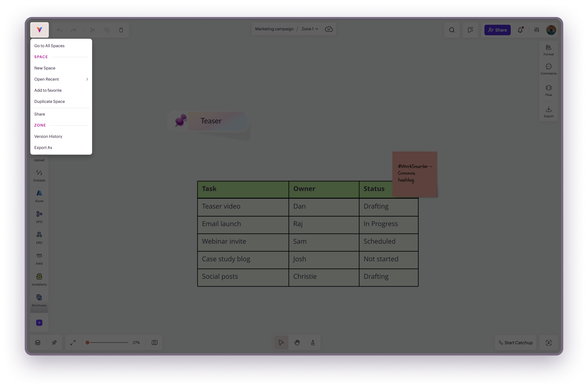Click the Export icon in right sidebar
The height and width of the screenshot is (388, 588).
point(548,112)
